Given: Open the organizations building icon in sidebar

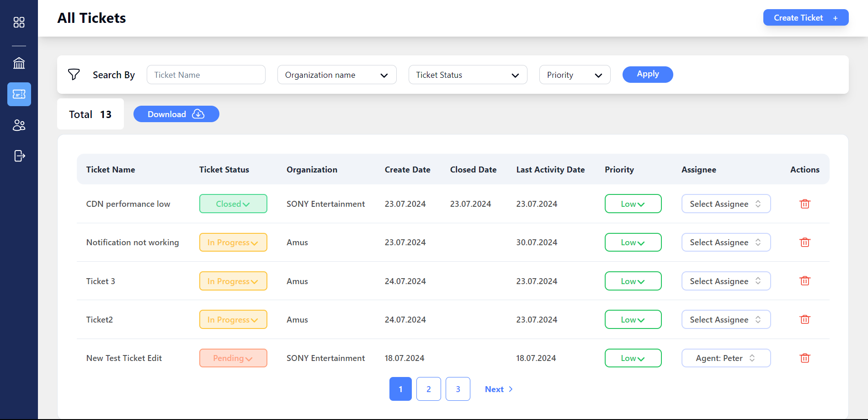Looking at the screenshot, I should click(x=19, y=63).
